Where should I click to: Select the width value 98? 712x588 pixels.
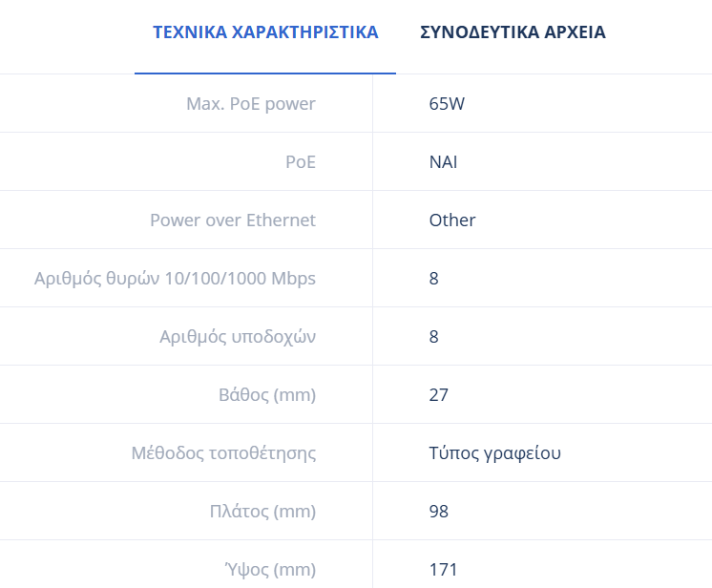[439, 512]
